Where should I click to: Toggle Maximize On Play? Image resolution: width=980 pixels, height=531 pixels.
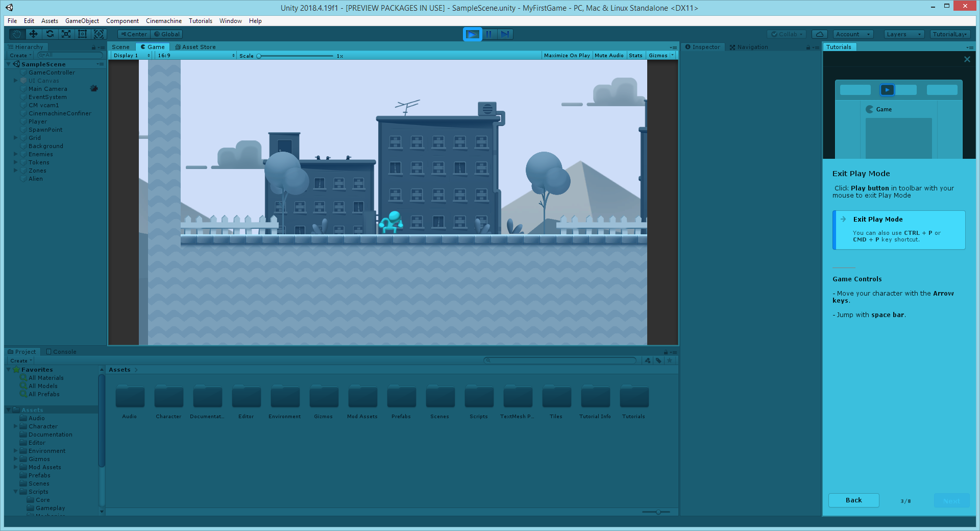[x=567, y=55]
